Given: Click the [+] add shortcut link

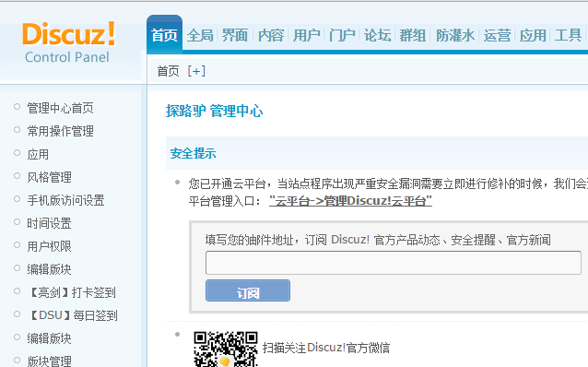Looking at the screenshot, I should click(x=196, y=71).
